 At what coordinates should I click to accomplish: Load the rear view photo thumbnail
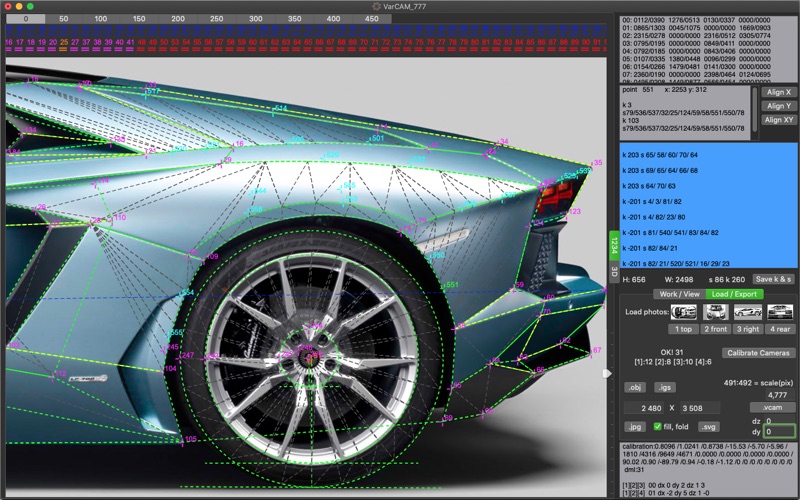[780, 312]
